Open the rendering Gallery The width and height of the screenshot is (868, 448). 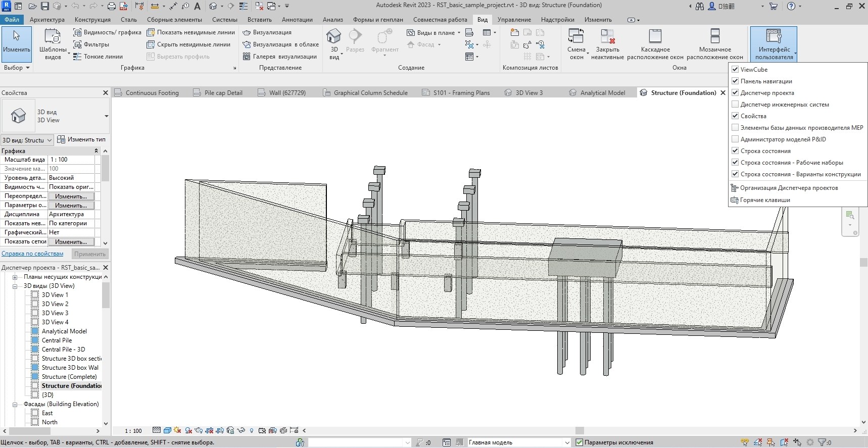pos(279,57)
